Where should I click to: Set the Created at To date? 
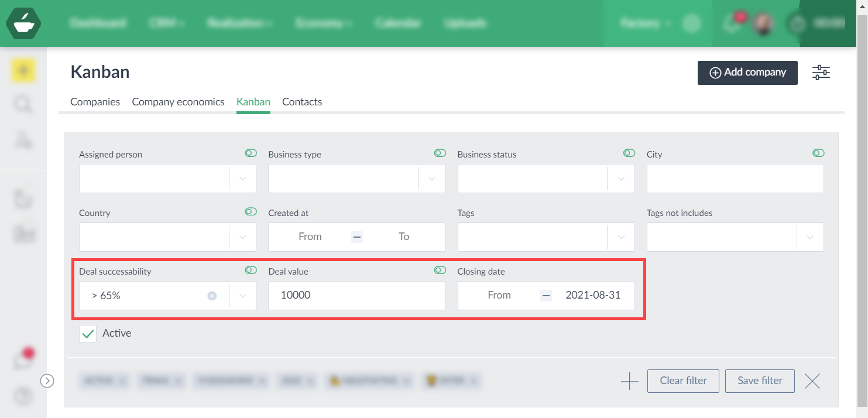click(404, 237)
